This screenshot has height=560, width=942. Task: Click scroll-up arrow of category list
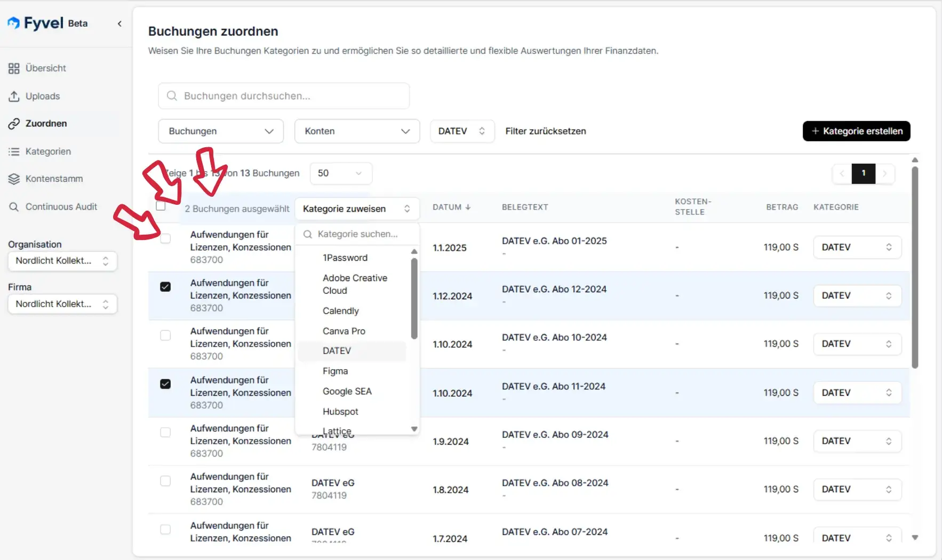[414, 251]
